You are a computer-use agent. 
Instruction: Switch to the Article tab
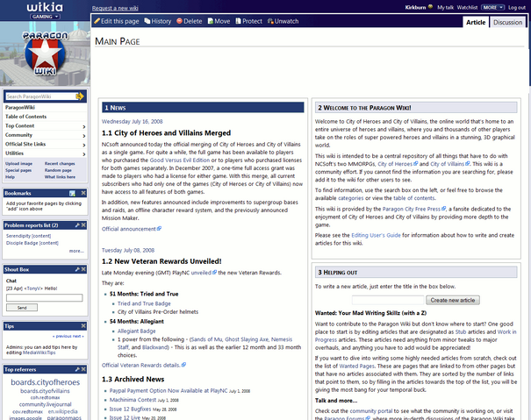tap(476, 22)
